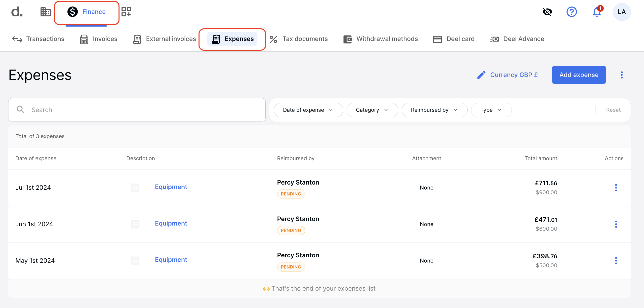The width and height of the screenshot is (644, 308).
Task: Open the apps grid plus icon
Action: pyautogui.click(x=126, y=12)
